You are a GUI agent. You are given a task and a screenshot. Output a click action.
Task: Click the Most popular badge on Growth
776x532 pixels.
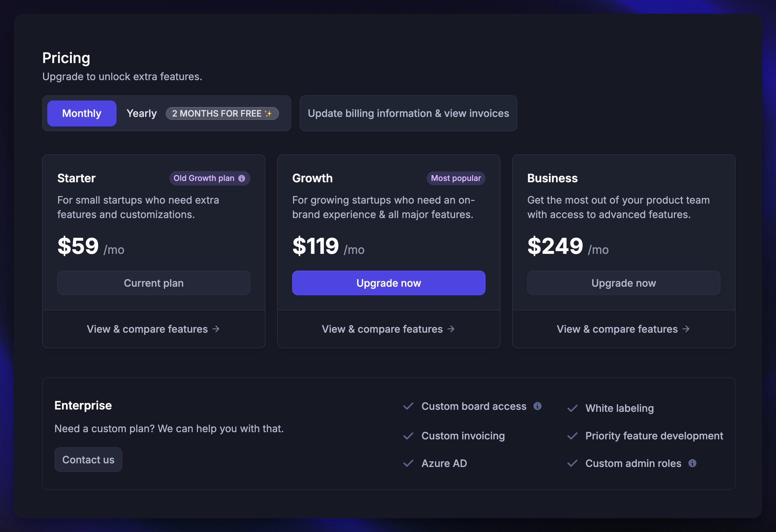(456, 178)
